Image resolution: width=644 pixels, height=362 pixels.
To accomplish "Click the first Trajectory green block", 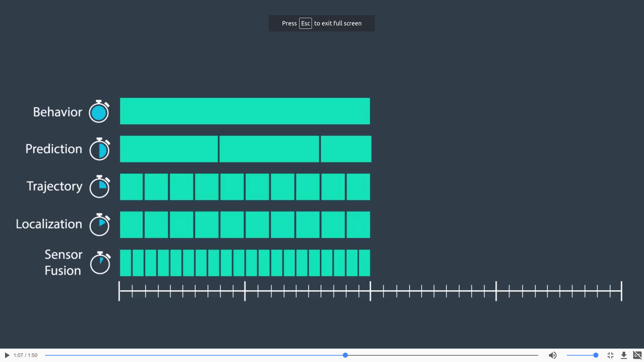I will (x=131, y=187).
